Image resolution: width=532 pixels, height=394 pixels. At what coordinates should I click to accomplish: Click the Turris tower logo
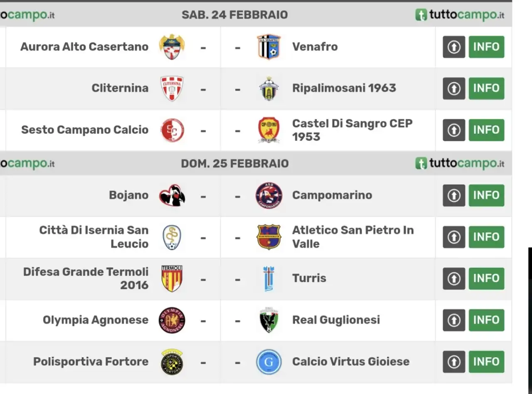[x=269, y=278]
